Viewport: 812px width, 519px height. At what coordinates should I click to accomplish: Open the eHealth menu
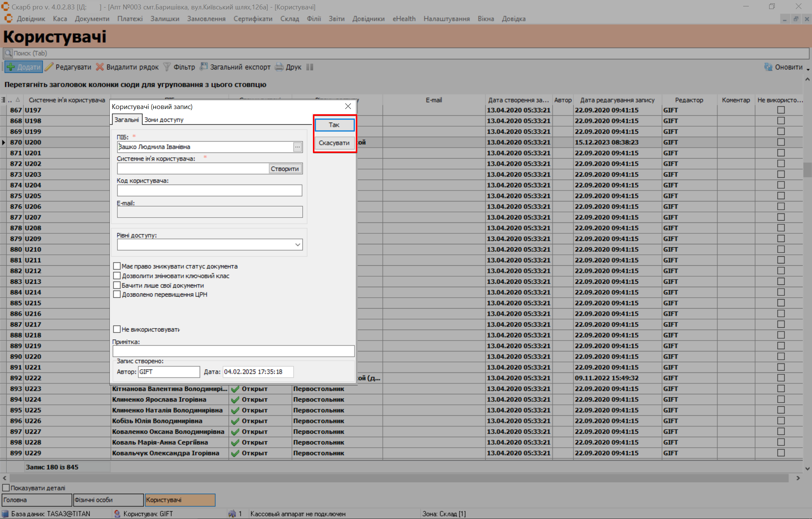pyautogui.click(x=404, y=19)
